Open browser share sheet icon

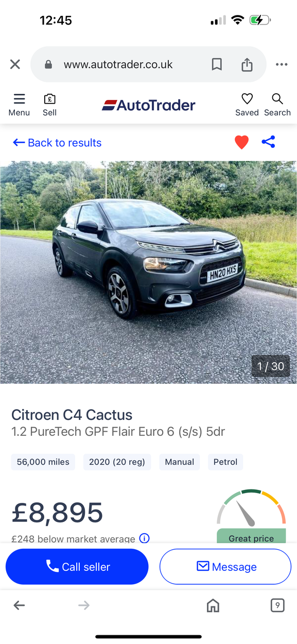tap(247, 64)
